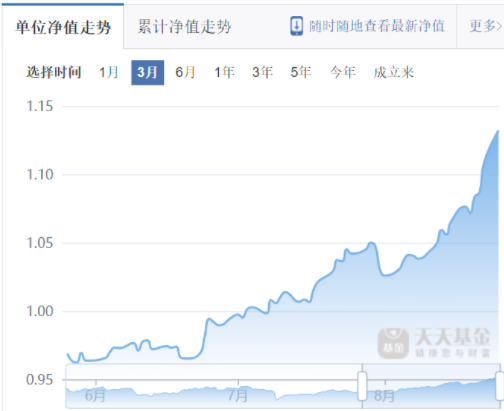Click the 1.00 axis label
This screenshot has height=411, width=504.
(x=39, y=311)
